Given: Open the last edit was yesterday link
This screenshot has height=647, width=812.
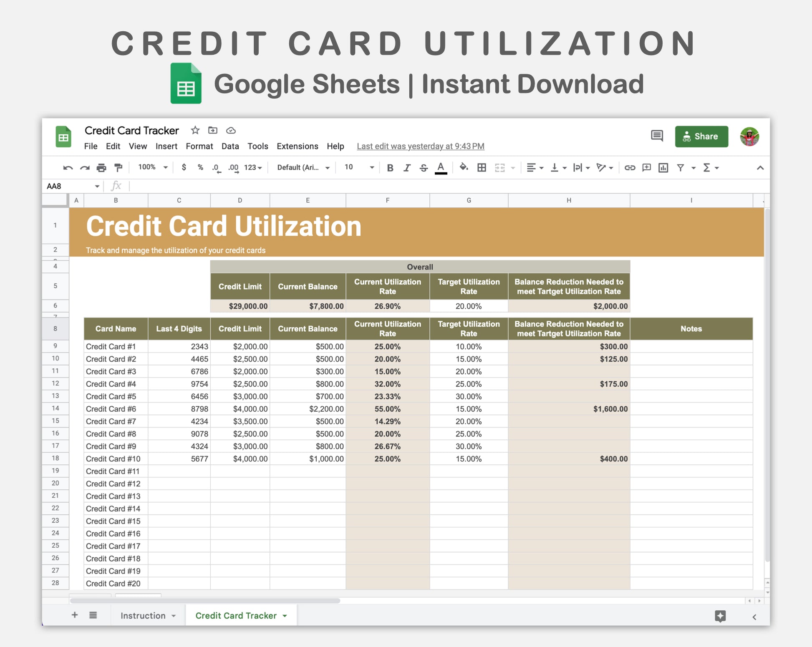Looking at the screenshot, I should (420, 146).
